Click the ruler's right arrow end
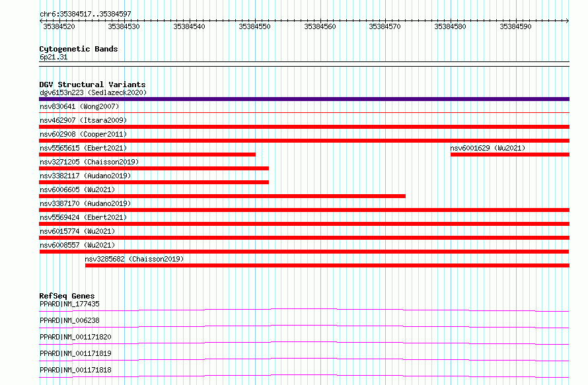Image resolution: width=588 pixels, height=385 pixels. (x=568, y=20)
